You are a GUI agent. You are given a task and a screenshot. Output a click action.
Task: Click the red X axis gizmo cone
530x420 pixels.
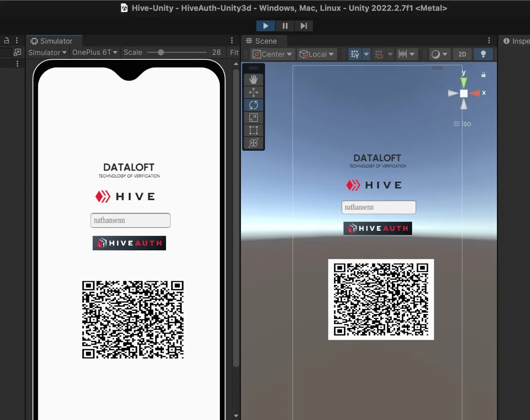point(475,93)
